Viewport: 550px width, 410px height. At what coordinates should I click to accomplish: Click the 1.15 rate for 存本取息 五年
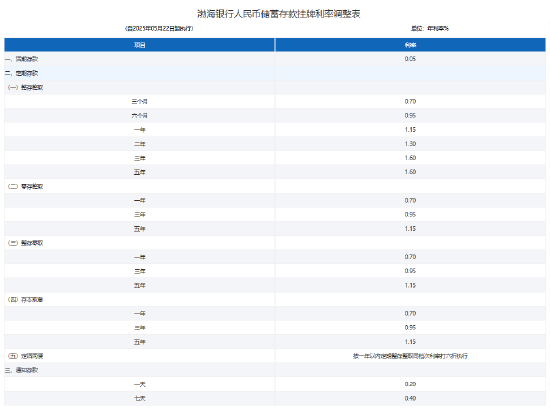coord(410,342)
